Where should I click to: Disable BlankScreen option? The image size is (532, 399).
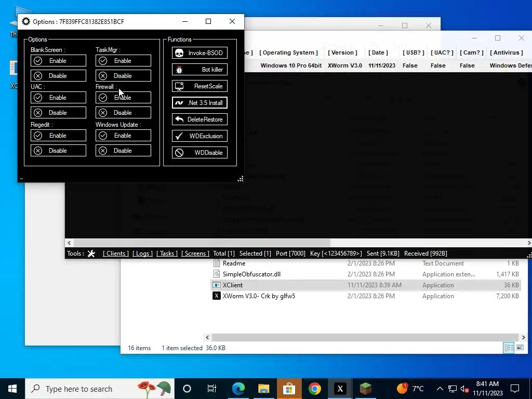pyautogui.click(x=58, y=76)
